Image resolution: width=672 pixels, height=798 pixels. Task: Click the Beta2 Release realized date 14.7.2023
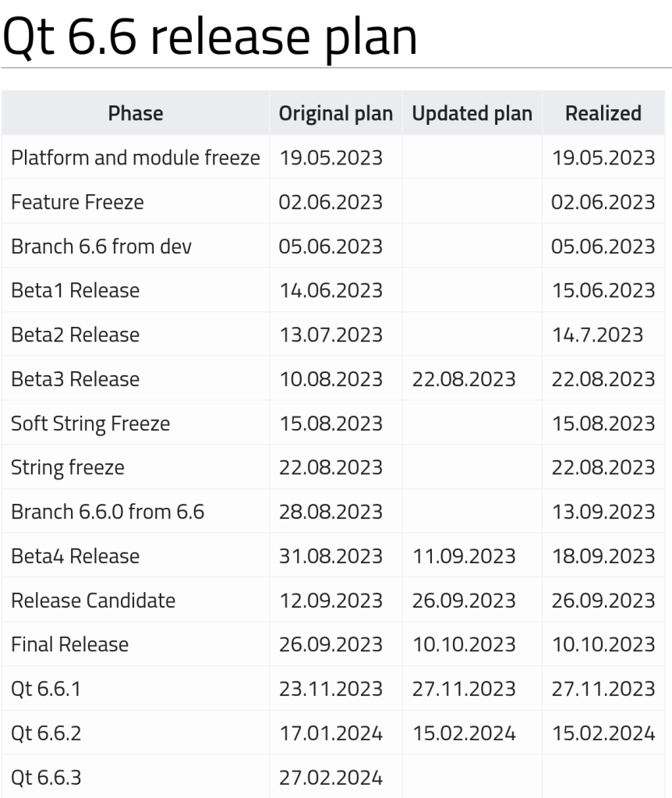point(597,335)
